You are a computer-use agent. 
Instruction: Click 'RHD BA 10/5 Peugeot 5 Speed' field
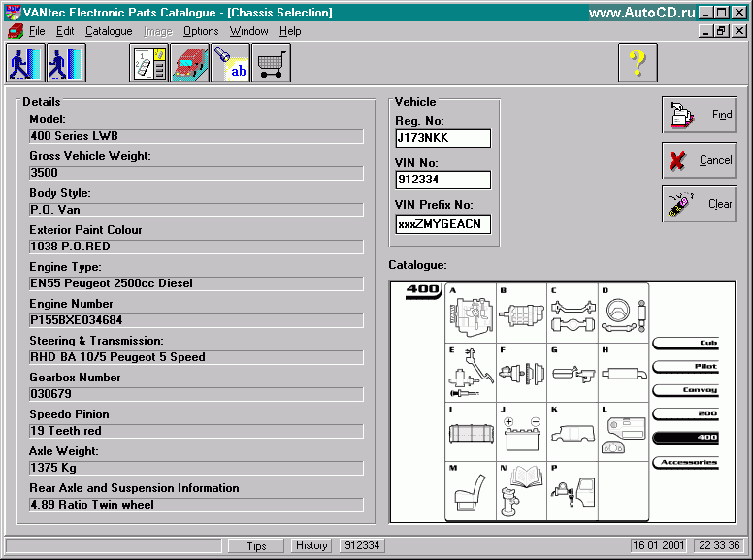coord(196,357)
